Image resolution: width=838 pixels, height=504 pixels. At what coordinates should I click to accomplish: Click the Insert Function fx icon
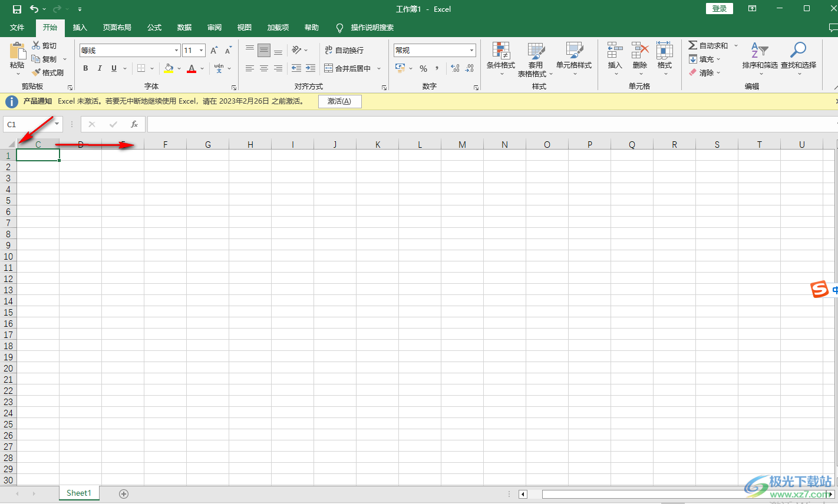point(134,124)
